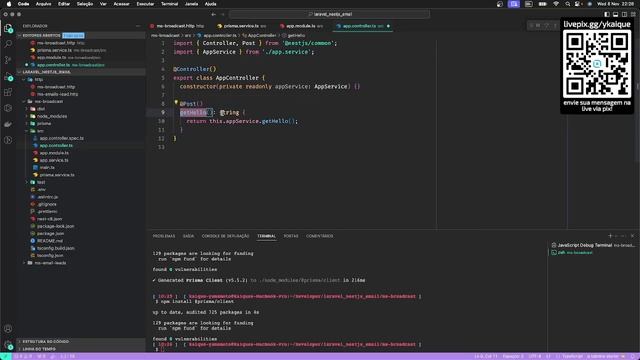640x360 pixels.
Task: Open the Run and Debug view
Action: [8, 76]
